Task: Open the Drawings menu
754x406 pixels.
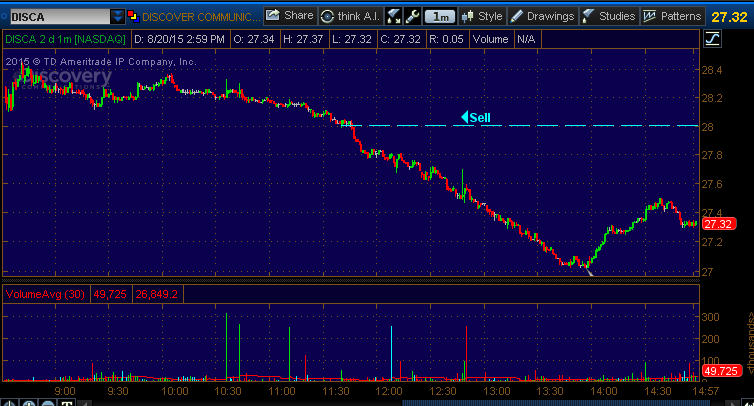Action: click(542, 17)
